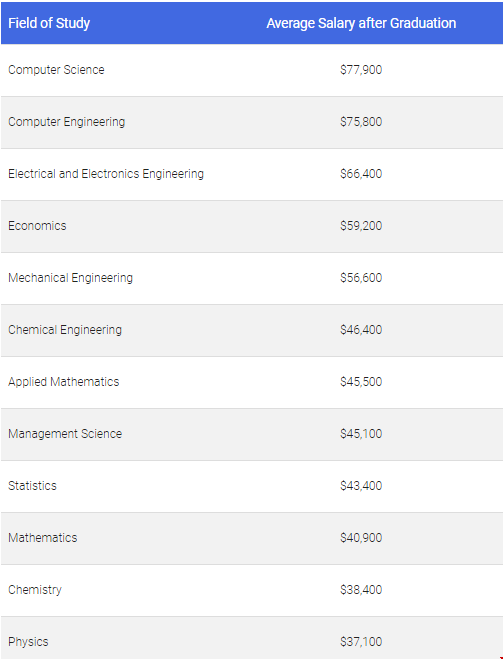Click the $75,800 salary cell
The width and height of the screenshot is (503, 659).
point(361,122)
